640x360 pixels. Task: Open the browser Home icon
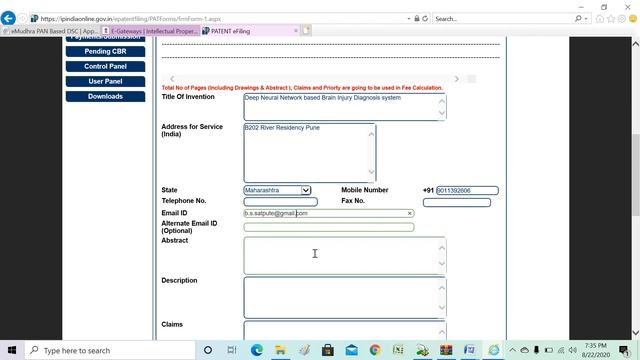600,19
